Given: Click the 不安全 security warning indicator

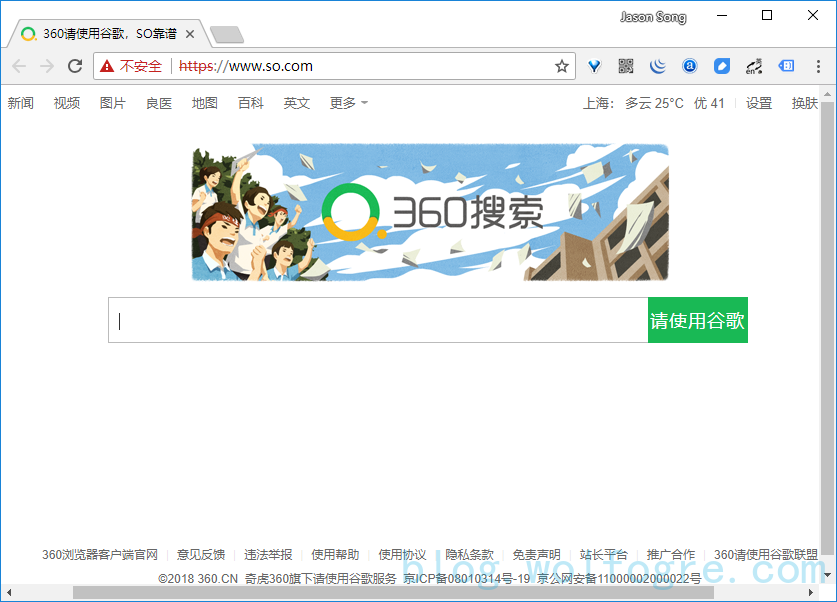Looking at the screenshot, I should pos(131,66).
